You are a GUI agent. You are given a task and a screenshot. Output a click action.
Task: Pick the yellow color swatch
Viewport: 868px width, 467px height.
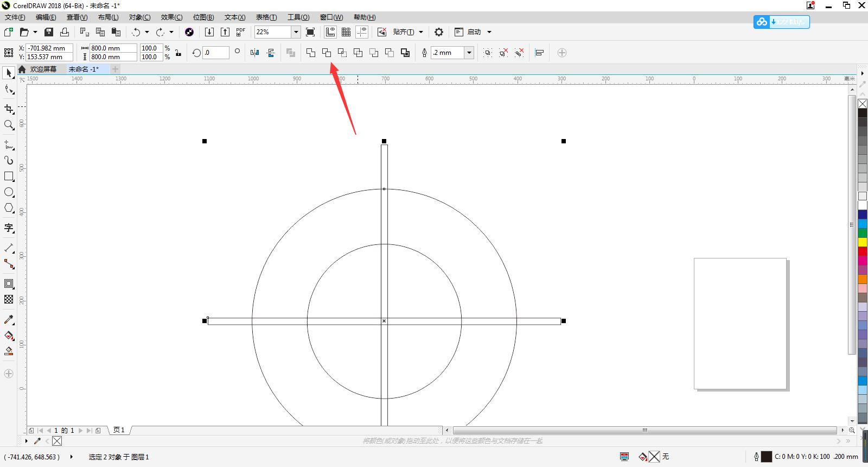862,242
